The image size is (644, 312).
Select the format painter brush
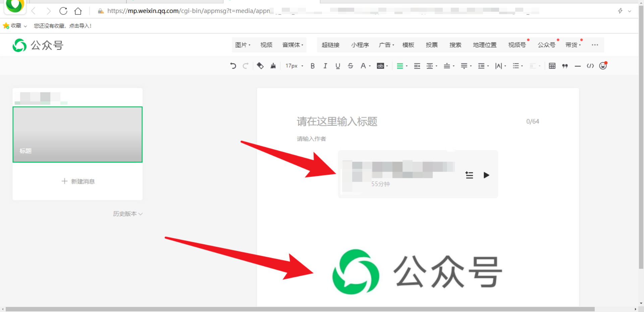(x=273, y=66)
